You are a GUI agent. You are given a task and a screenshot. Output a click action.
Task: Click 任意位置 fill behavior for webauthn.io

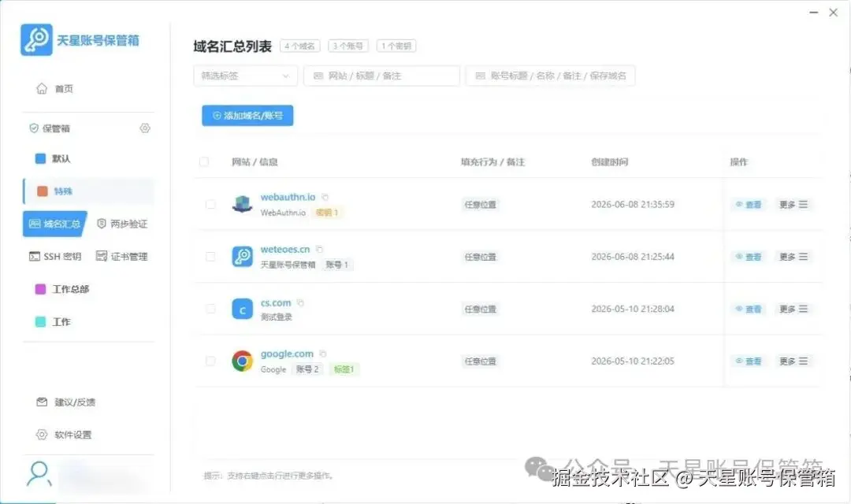tap(481, 205)
